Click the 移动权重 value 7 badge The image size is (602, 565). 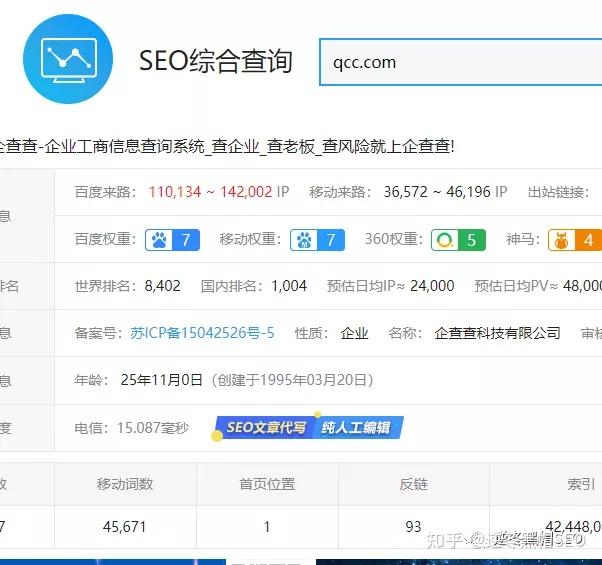click(x=331, y=240)
